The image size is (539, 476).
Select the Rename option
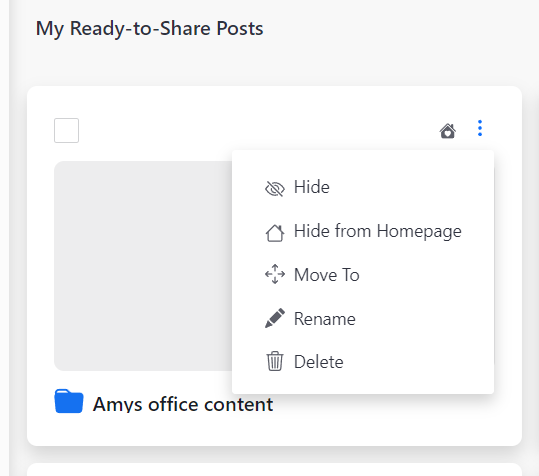tap(363, 319)
